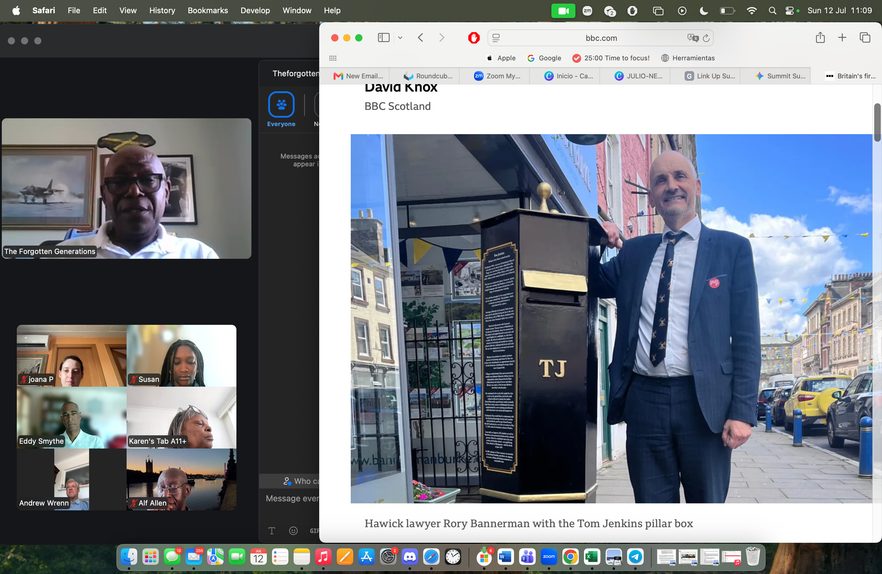Open Finder from the Dock
This screenshot has height=574, width=882.
[129, 557]
